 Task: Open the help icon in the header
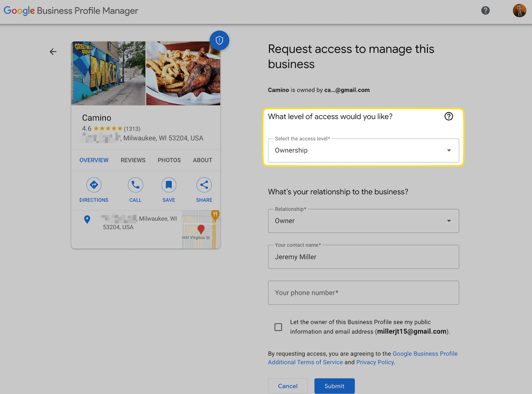(485, 11)
